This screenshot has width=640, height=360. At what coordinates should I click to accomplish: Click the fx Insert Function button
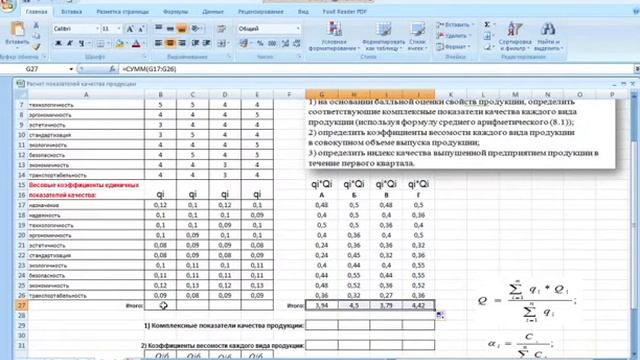click(112, 69)
